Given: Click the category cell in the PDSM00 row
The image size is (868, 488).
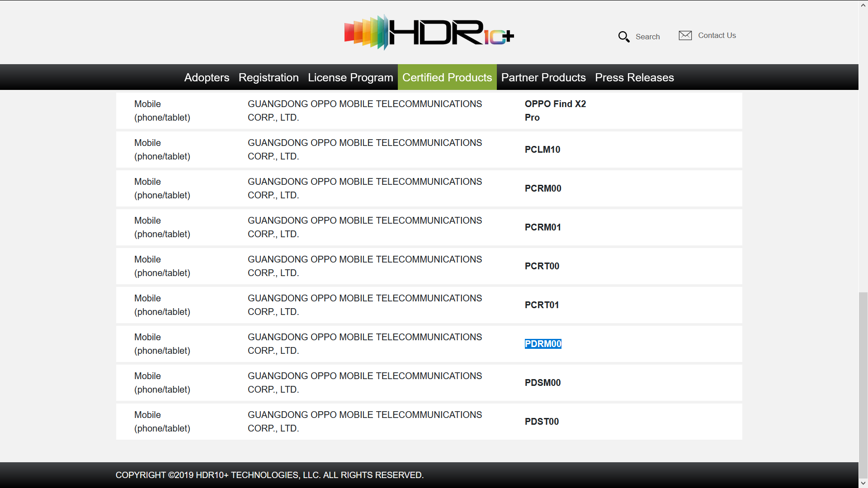Looking at the screenshot, I should [x=162, y=383].
